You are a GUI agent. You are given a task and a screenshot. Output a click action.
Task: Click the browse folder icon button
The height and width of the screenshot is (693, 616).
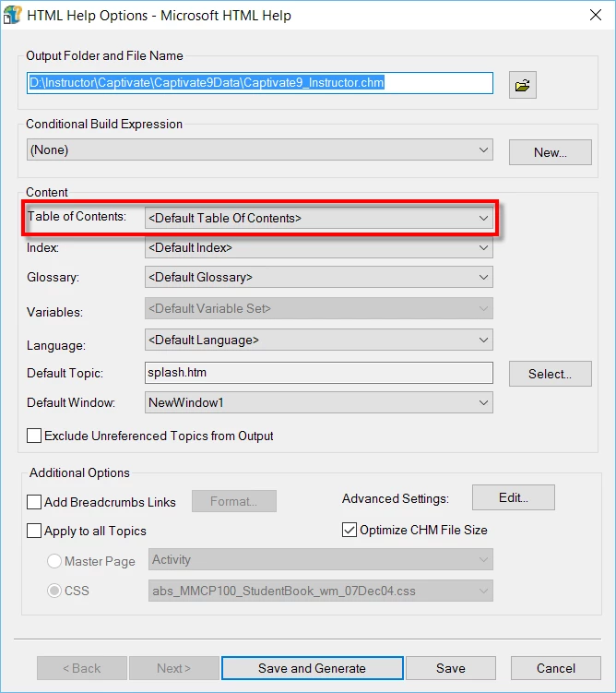pyautogui.click(x=522, y=85)
